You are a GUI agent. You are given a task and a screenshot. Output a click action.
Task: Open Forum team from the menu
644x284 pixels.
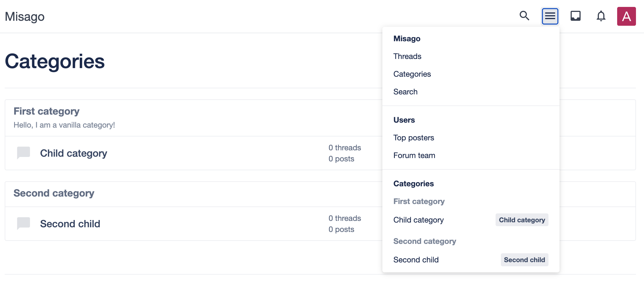414,156
